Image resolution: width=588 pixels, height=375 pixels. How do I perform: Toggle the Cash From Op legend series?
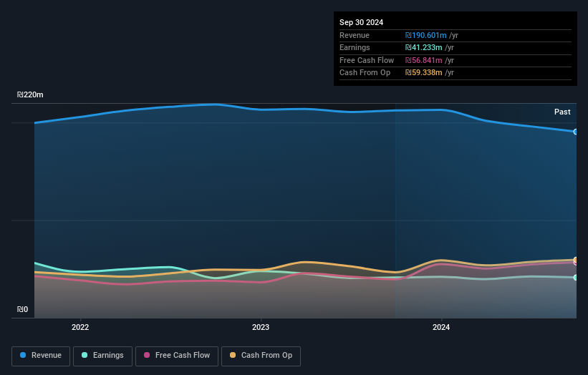click(x=261, y=356)
